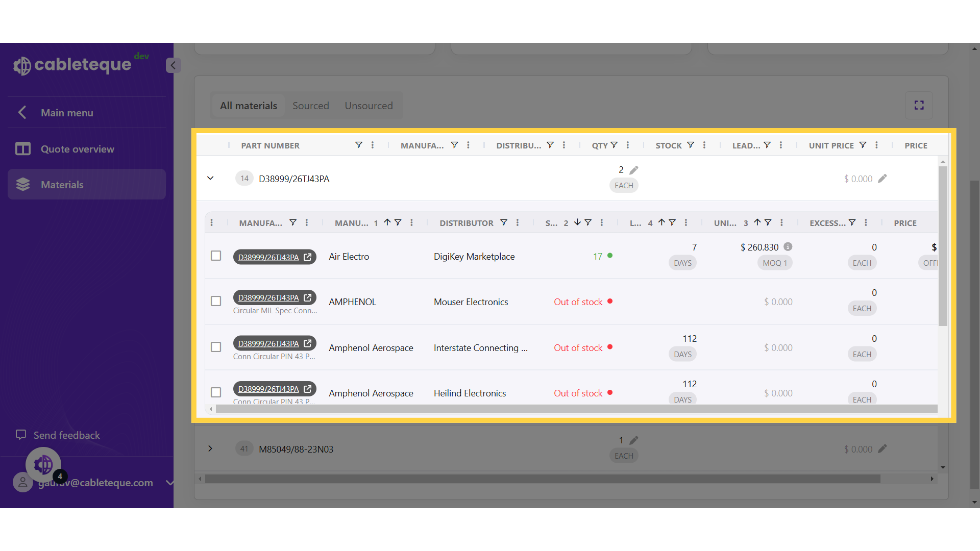Go to Quote overview in the sidebar
Image resolution: width=980 pixels, height=551 pixels.
click(77, 149)
